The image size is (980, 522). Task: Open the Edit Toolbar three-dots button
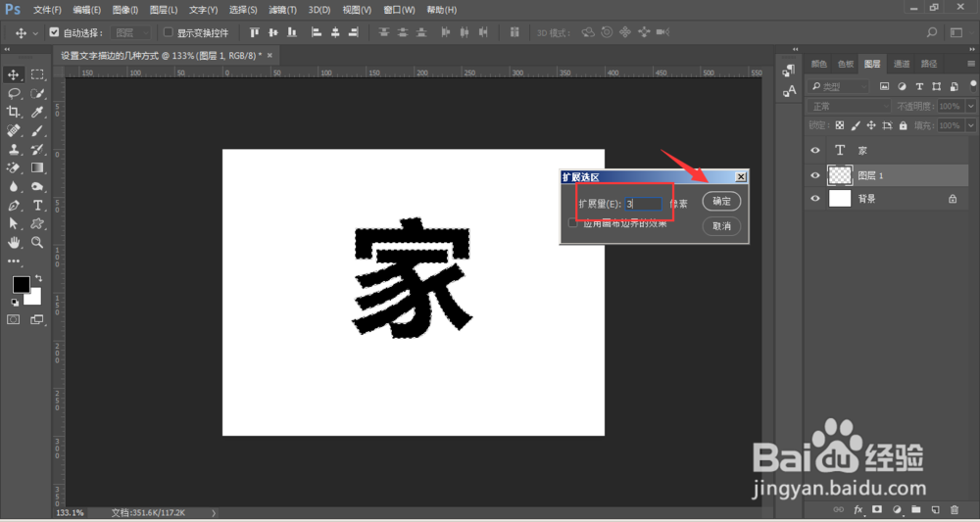(13, 261)
